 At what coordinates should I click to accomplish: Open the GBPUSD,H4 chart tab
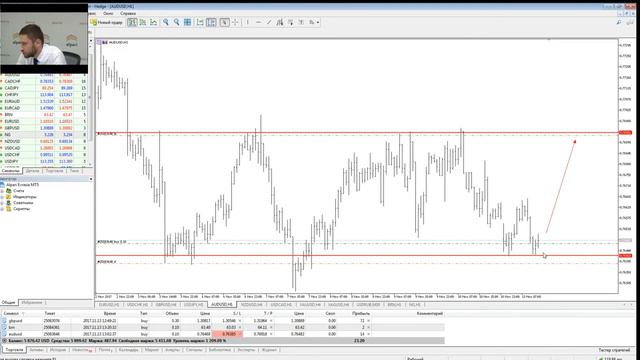point(166,304)
